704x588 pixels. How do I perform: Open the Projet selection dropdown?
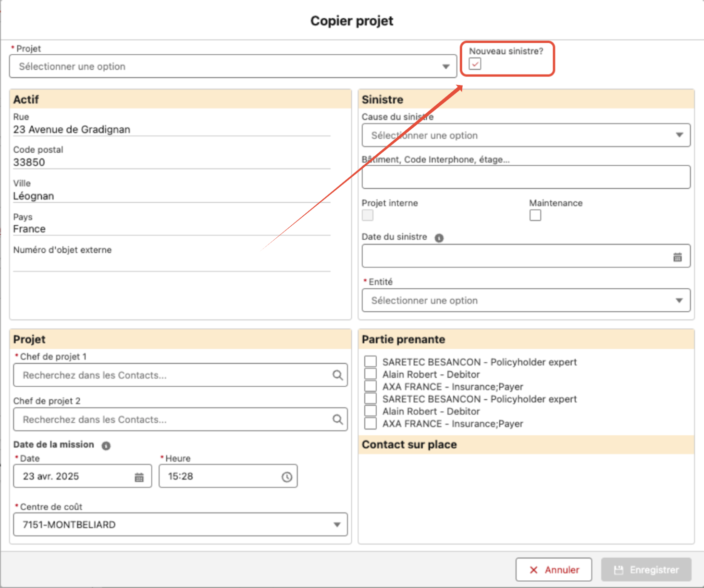(233, 66)
